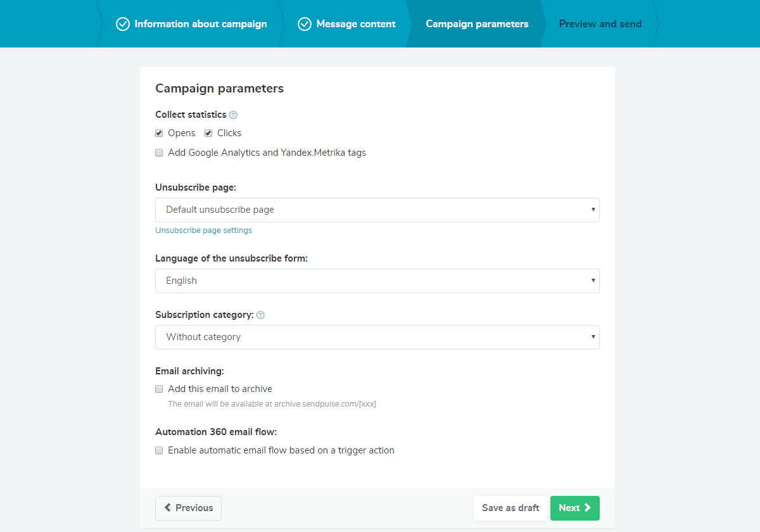This screenshot has width=760, height=532.
Task: Open the Subscription category dropdown
Action: click(377, 337)
